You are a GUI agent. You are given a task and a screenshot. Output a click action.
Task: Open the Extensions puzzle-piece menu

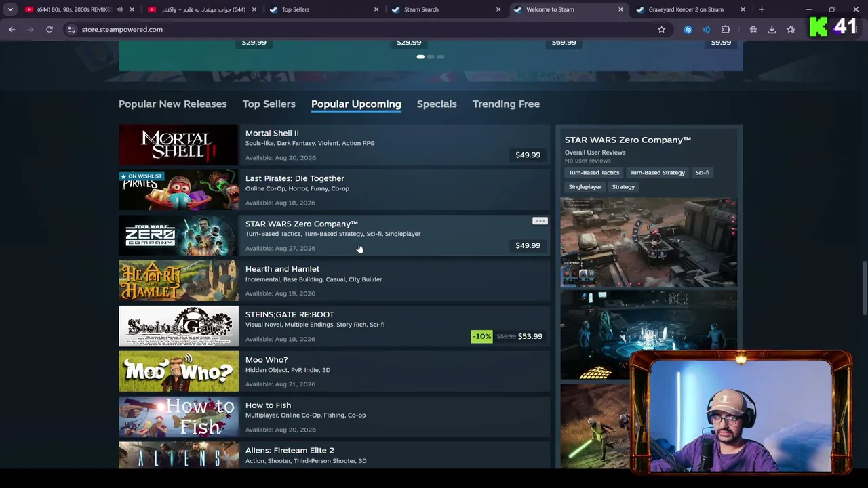(x=726, y=29)
